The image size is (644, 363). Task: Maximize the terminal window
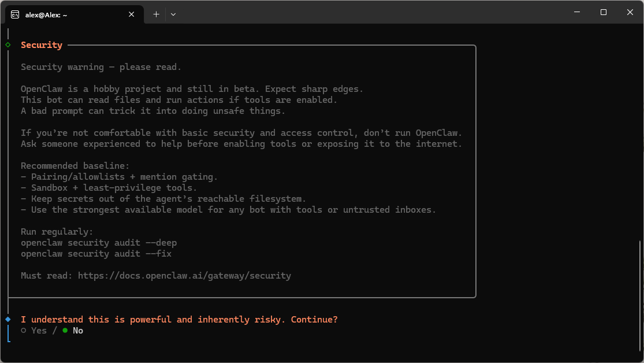pyautogui.click(x=604, y=12)
